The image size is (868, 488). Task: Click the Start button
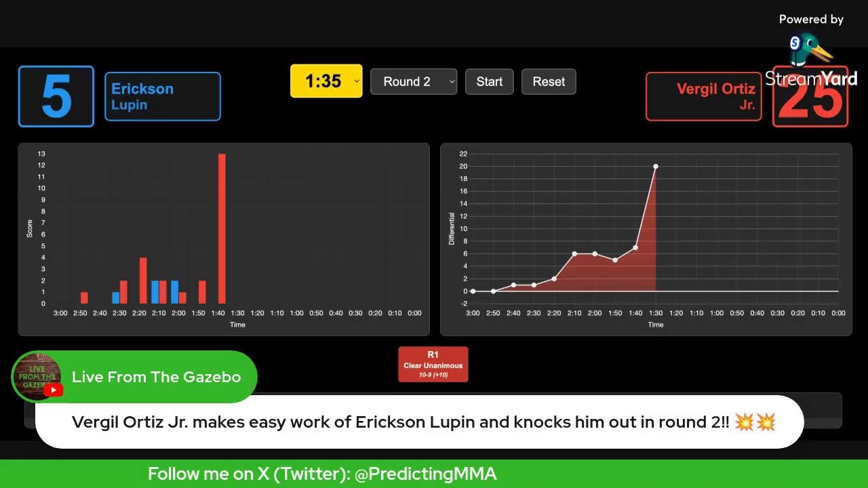490,82
